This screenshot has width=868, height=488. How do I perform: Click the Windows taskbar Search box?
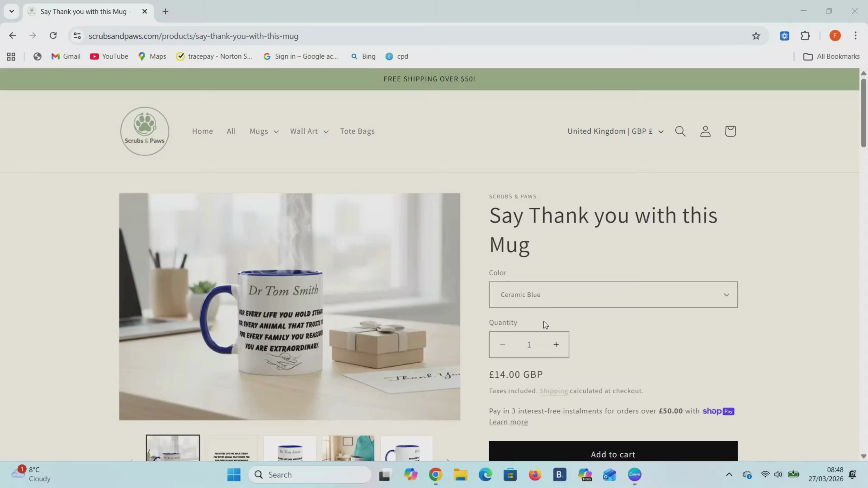pyautogui.click(x=310, y=475)
